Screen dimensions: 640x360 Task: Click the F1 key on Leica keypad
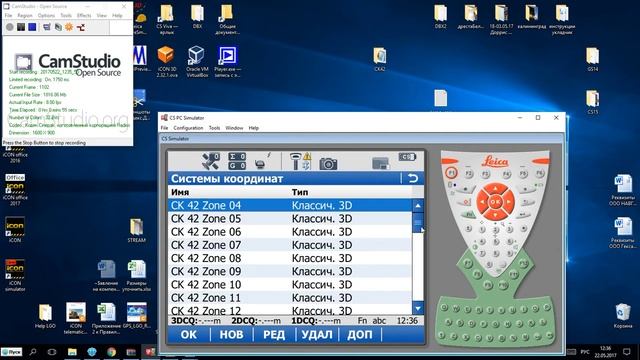tap(451, 173)
